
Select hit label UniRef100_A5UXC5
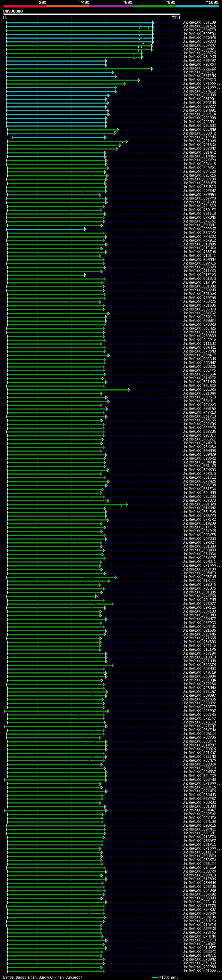click(x=199, y=302)
